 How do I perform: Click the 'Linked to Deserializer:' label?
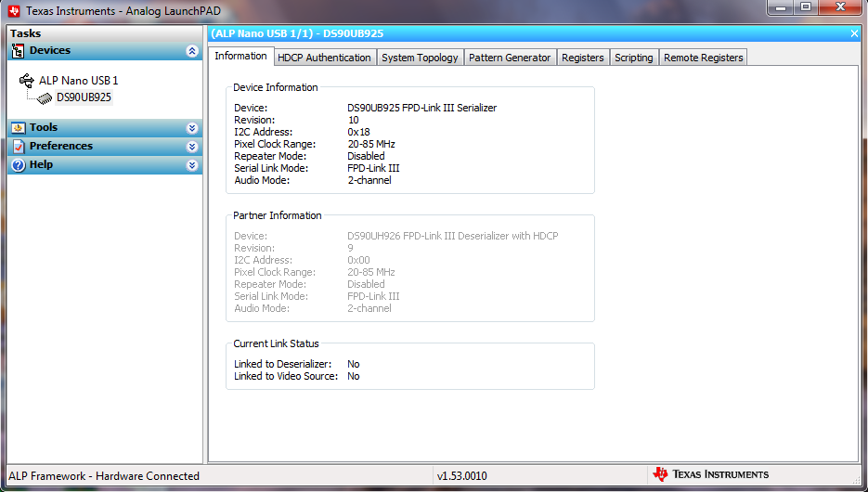[282, 364]
